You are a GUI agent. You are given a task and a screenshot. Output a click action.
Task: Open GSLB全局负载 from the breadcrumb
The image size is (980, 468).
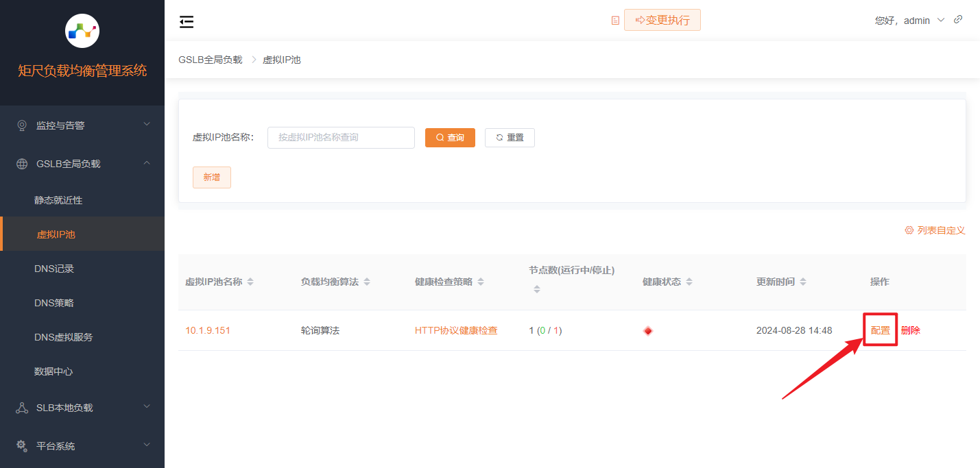pos(210,60)
